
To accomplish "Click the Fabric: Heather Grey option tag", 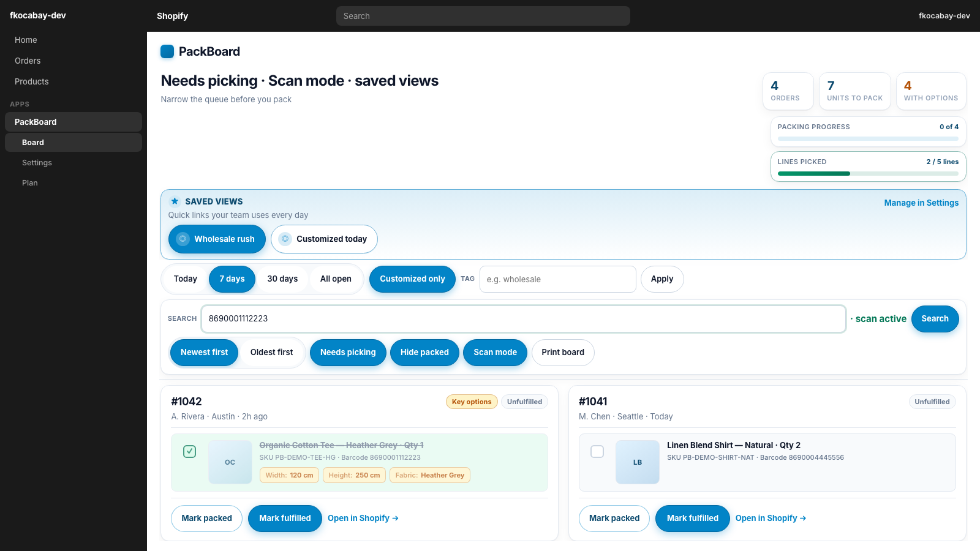I will 430,475.
